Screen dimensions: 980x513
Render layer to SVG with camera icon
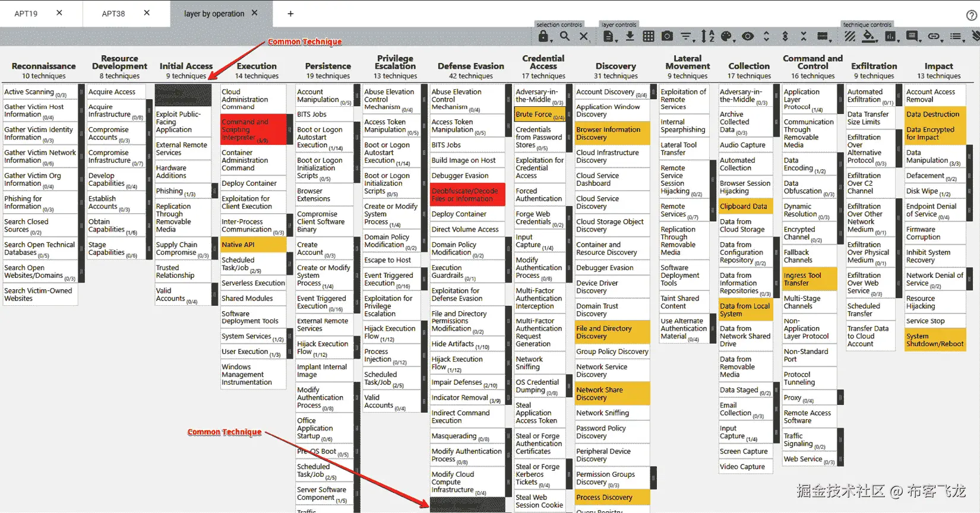pos(668,37)
